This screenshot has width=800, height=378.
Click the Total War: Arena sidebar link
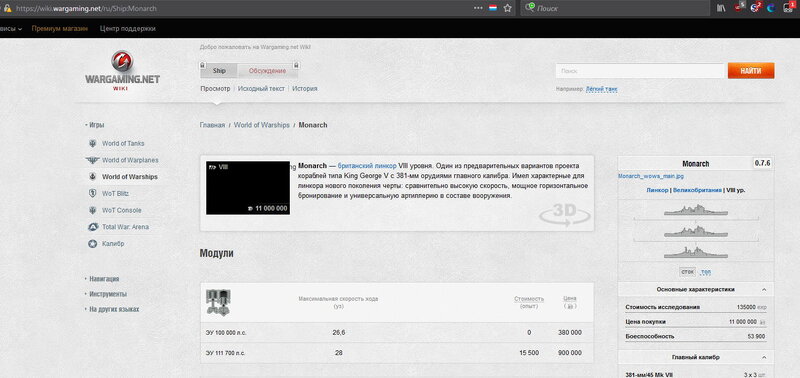tap(126, 227)
